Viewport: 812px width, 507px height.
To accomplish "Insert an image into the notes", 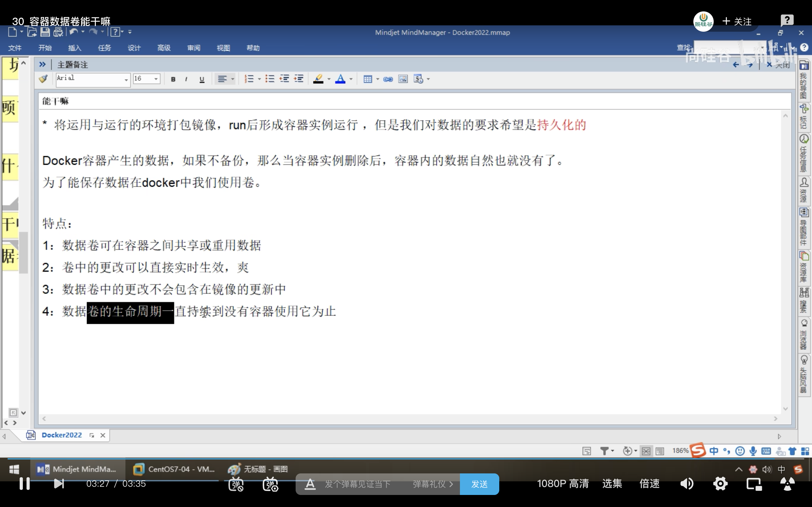I will tap(403, 79).
